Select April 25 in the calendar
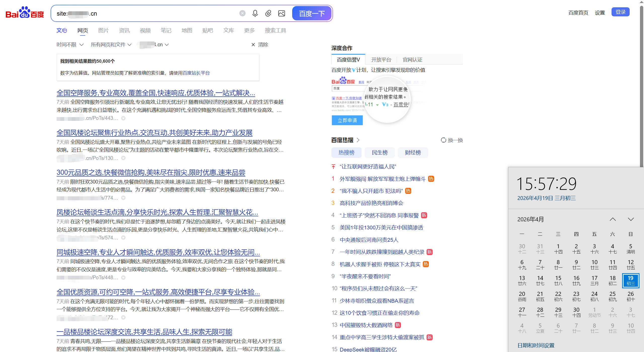The width and height of the screenshot is (644, 352). pos(613,296)
